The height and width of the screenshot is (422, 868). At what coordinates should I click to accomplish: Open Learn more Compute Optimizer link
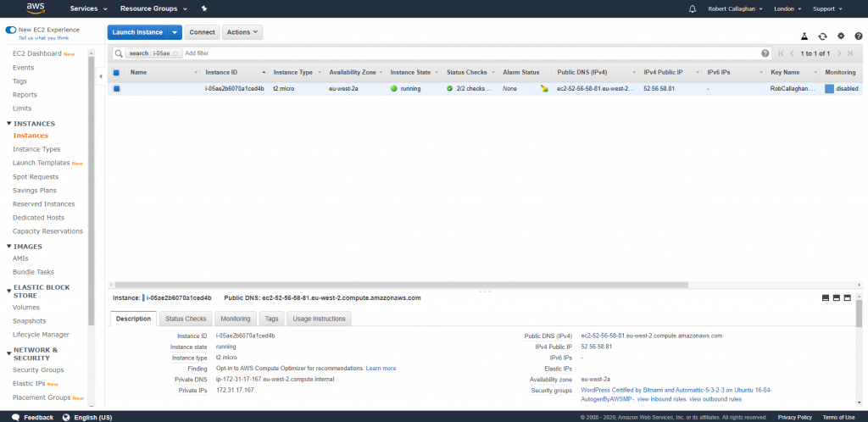(381, 369)
